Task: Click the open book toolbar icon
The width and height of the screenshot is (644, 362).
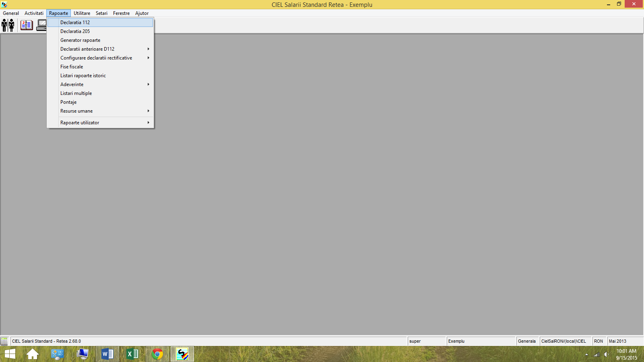Action: pyautogui.click(x=27, y=25)
